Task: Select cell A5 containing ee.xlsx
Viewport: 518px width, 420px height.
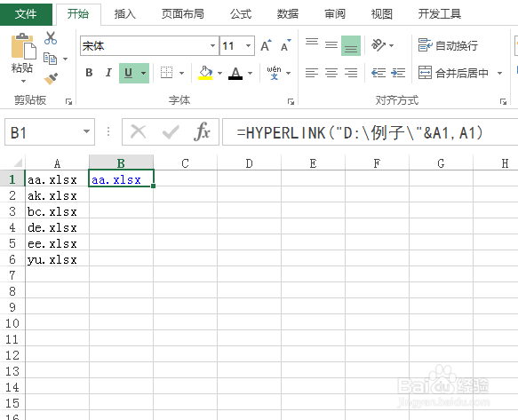Action: click(x=57, y=243)
